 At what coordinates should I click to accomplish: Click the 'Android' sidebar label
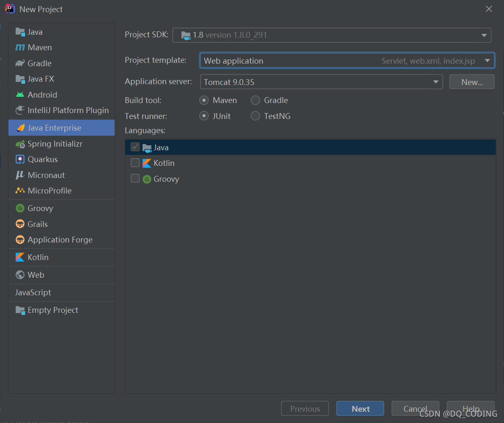[42, 95]
